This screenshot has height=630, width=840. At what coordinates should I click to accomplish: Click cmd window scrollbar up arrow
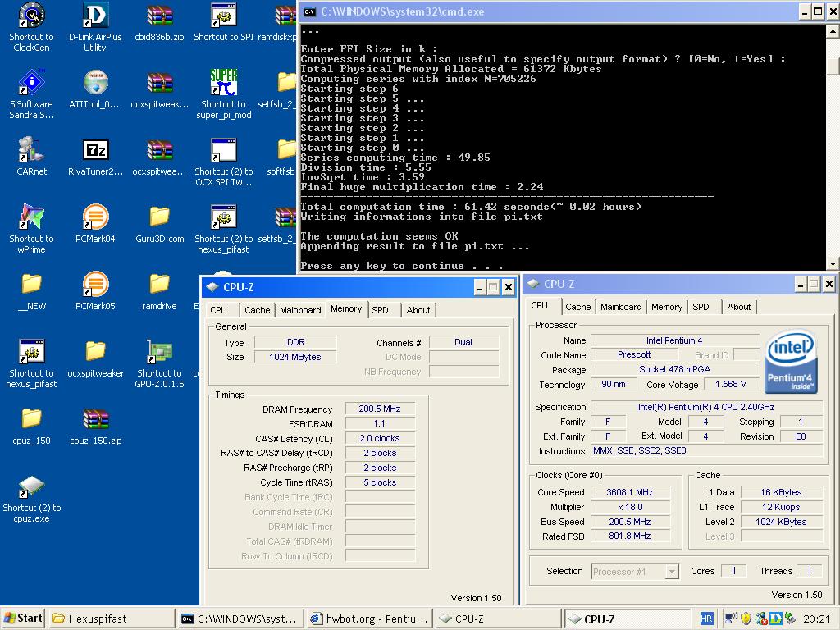(833, 31)
